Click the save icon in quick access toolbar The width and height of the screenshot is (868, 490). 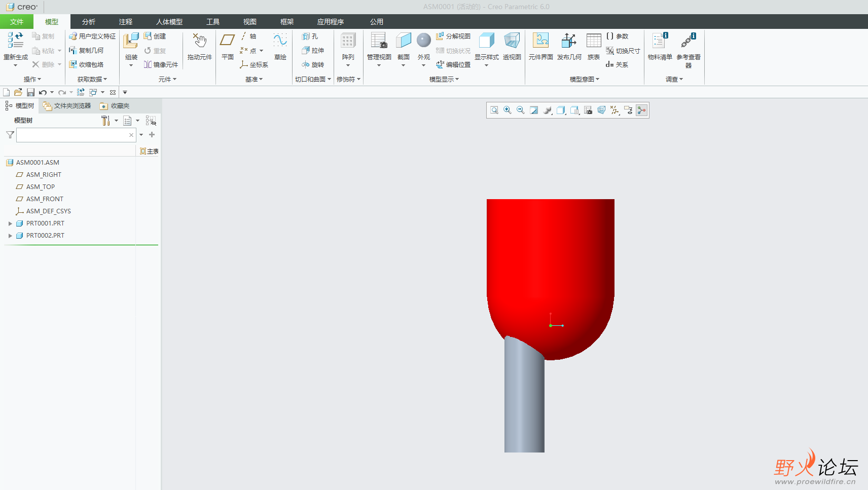click(30, 92)
